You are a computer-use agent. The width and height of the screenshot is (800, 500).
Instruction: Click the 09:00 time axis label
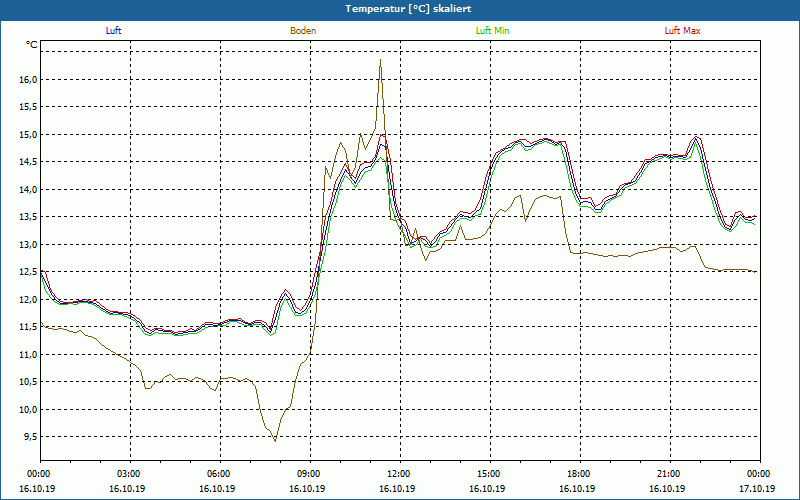tap(310, 474)
